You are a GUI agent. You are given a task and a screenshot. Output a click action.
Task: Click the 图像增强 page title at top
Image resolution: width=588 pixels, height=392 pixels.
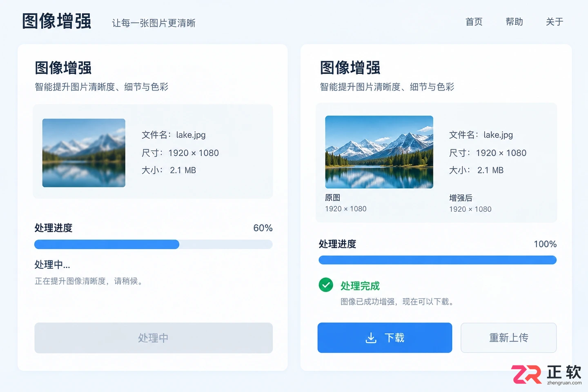57,21
